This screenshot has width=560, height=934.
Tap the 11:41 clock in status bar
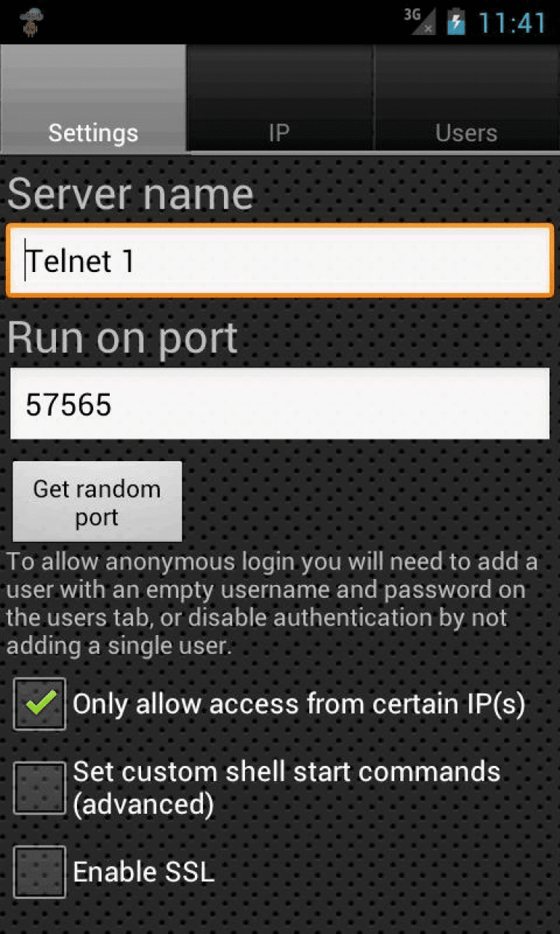[511, 23]
